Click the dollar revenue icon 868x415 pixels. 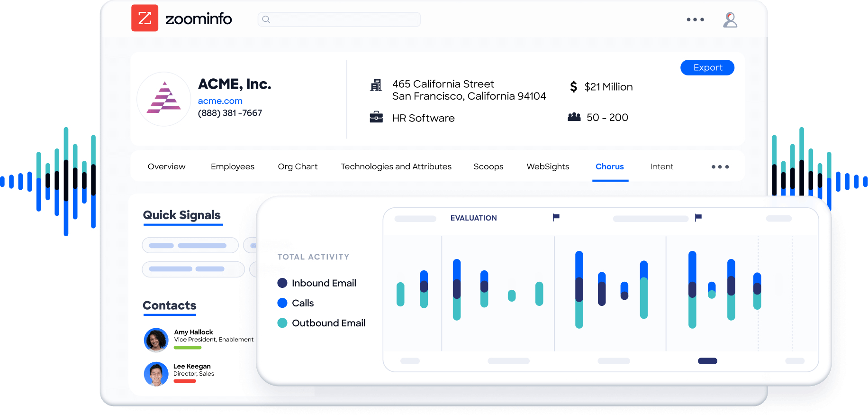pos(573,87)
